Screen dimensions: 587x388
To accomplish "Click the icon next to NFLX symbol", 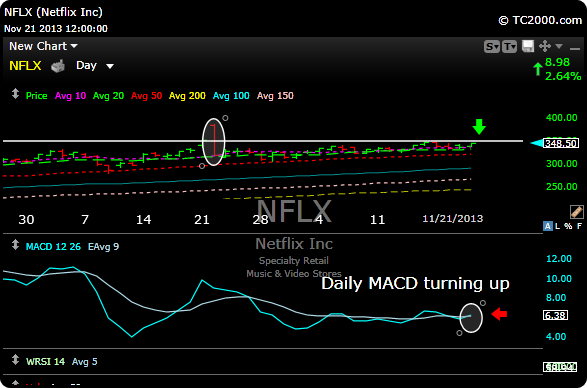I will point(58,66).
